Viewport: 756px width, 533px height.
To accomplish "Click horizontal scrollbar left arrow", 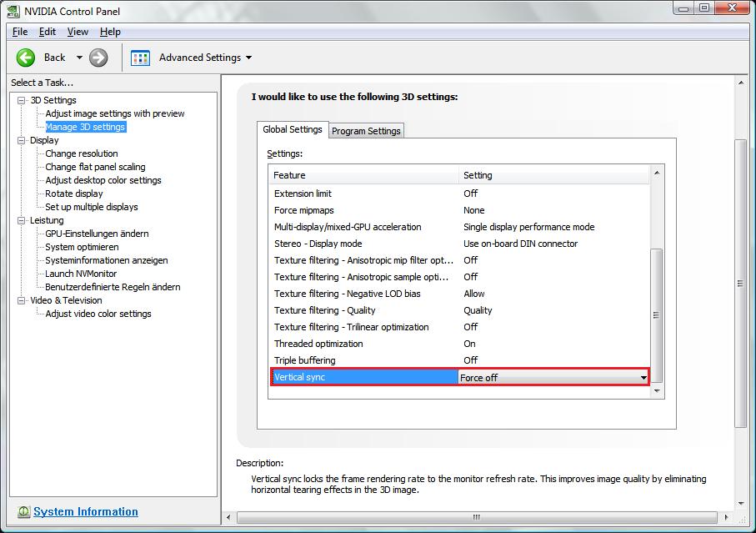I will click(228, 517).
